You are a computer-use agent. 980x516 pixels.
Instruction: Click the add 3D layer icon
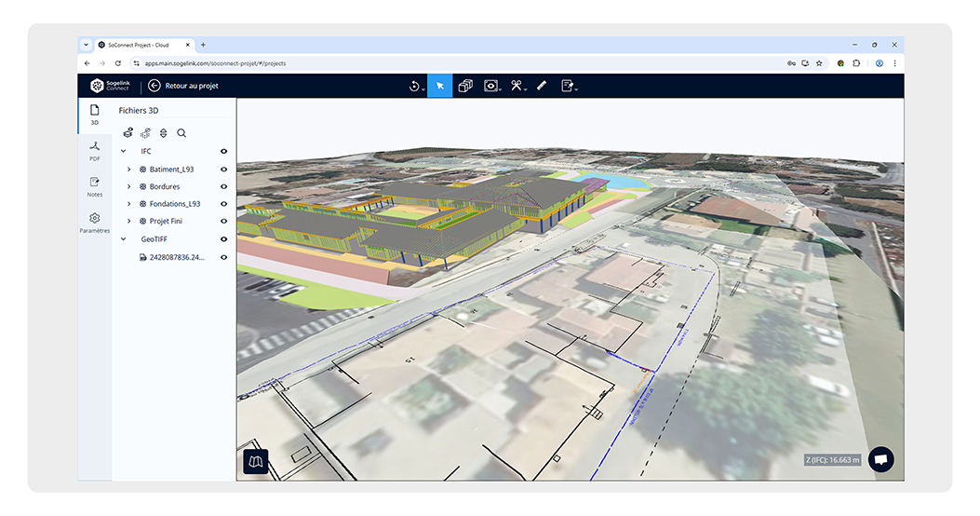(x=128, y=133)
